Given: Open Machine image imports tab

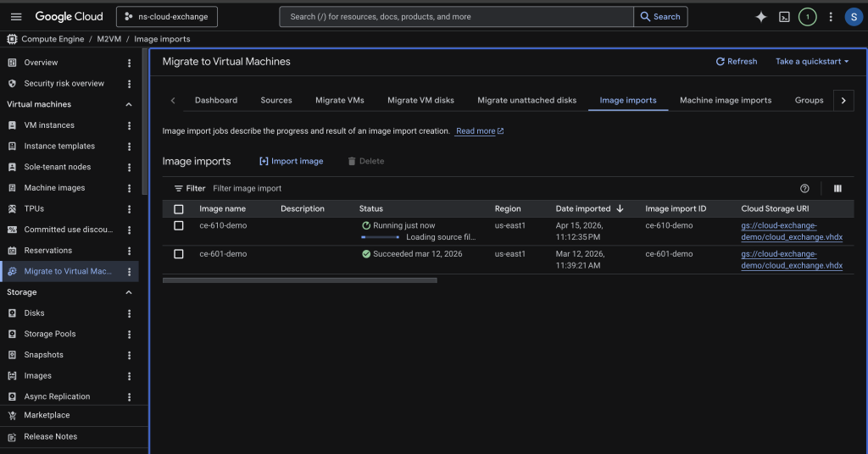Looking at the screenshot, I should pos(726,100).
